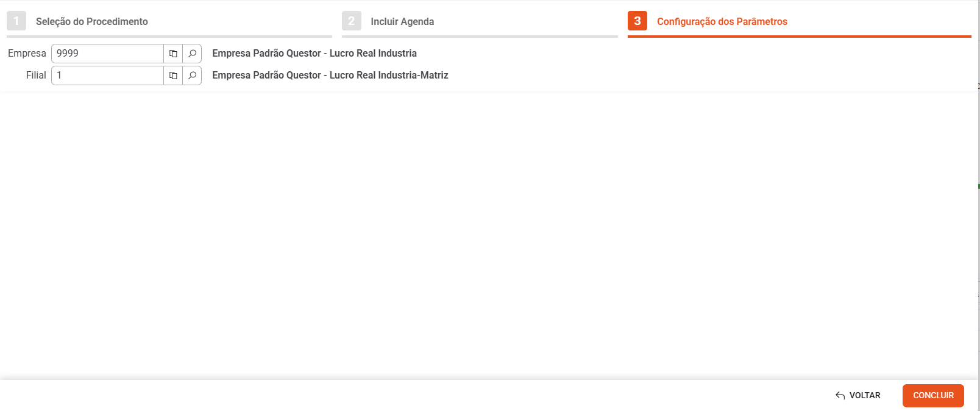Click the Filial field label
This screenshot has width=980, height=411.
[36, 76]
